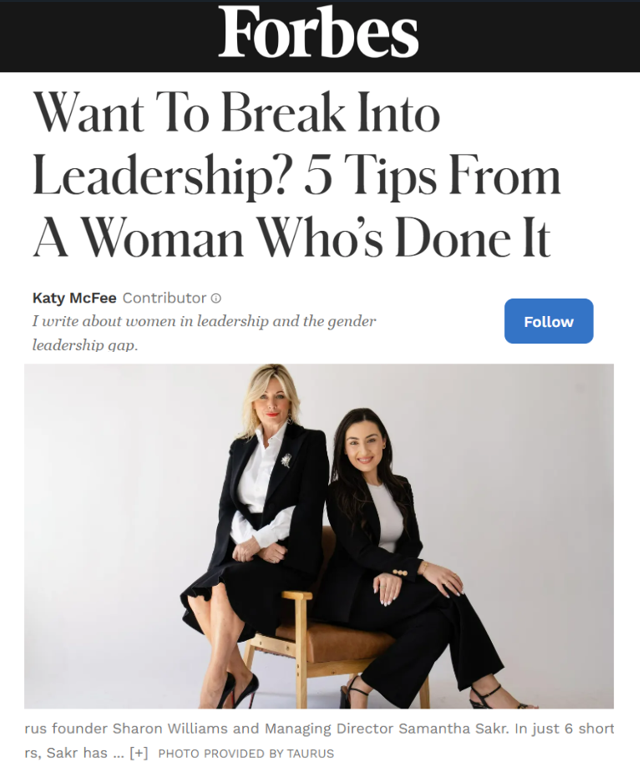
Task: Click the image caption text
Action: pyautogui.click(x=319, y=740)
